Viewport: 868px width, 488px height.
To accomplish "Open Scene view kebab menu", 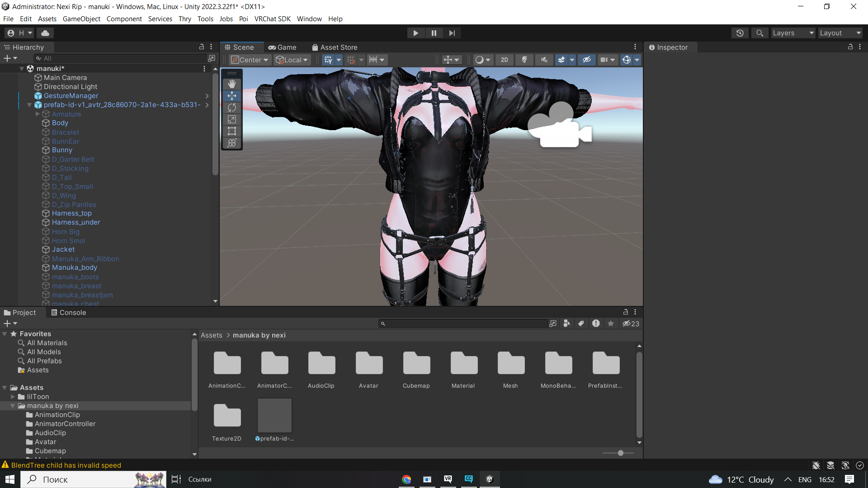I will tap(635, 47).
